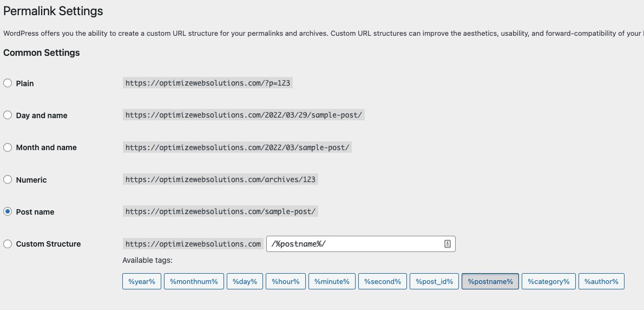Insert the %author% tag
This screenshot has height=310, width=644.
pos(601,281)
